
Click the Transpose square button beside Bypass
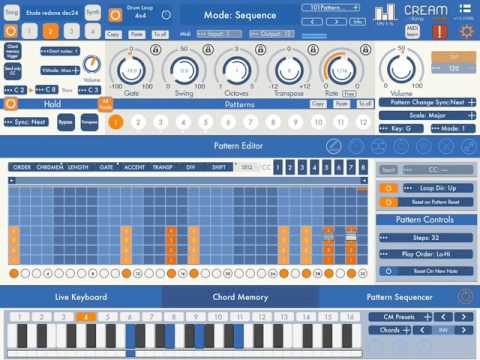coord(89,122)
